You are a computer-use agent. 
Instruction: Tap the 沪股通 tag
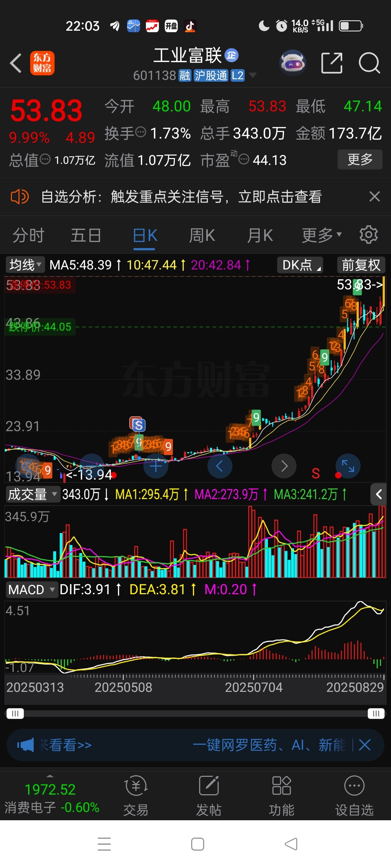[x=211, y=75]
